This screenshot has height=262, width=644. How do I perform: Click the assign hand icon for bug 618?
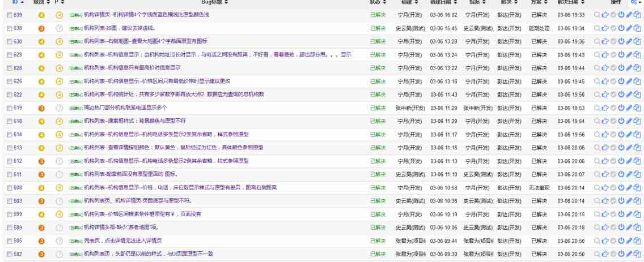coord(605,121)
